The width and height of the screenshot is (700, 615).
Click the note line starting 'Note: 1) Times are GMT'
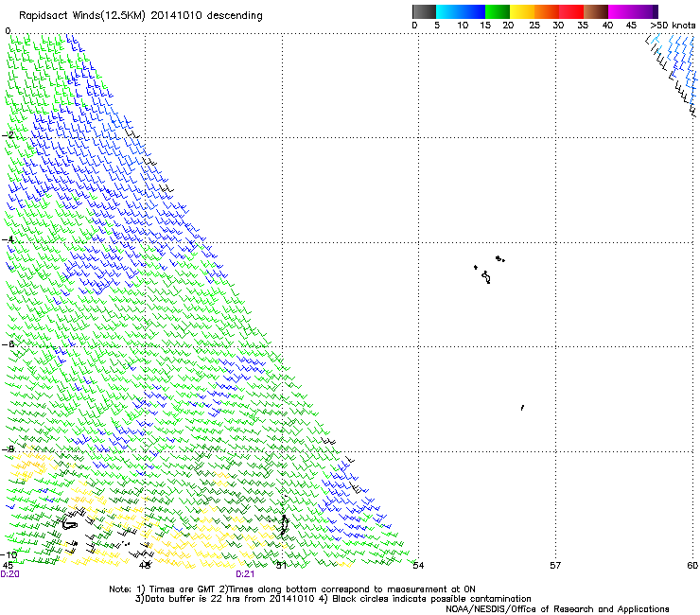(292, 589)
